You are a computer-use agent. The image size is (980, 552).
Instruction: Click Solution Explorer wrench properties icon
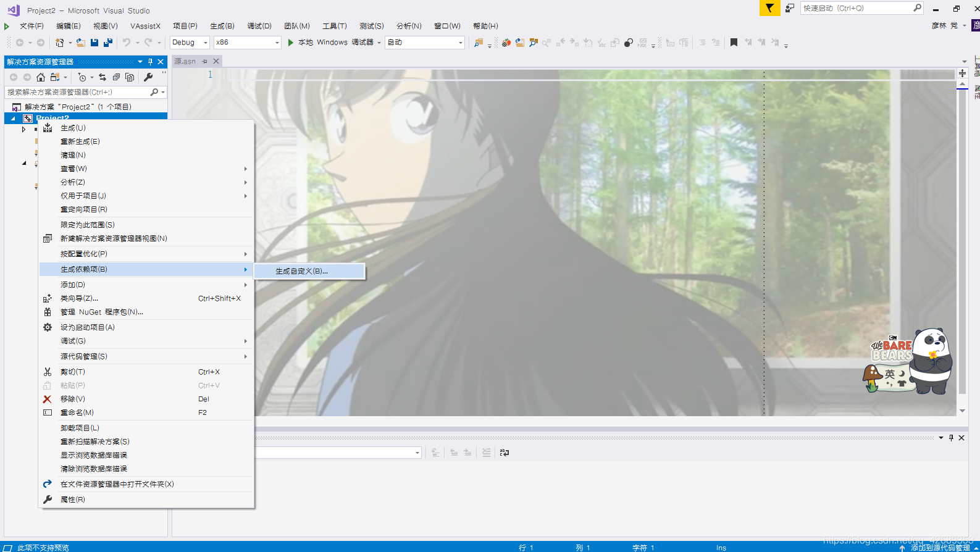(148, 77)
